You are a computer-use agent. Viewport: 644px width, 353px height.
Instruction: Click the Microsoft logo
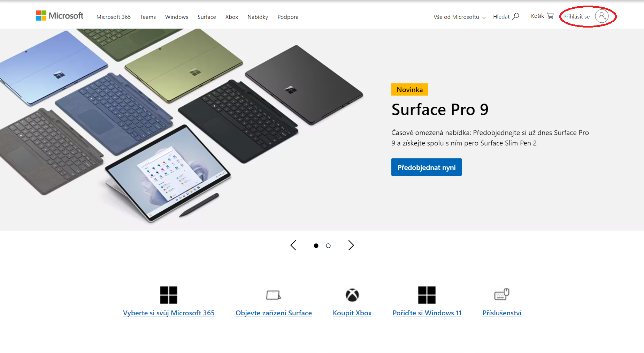click(x=60, y=16)
